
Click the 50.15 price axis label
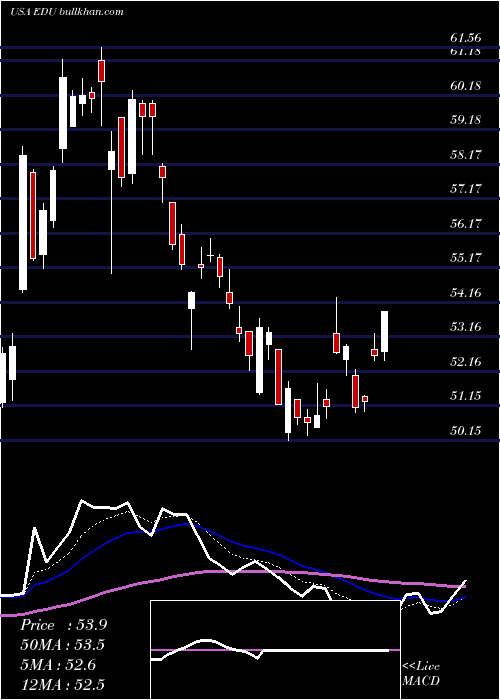pos(466,430)
